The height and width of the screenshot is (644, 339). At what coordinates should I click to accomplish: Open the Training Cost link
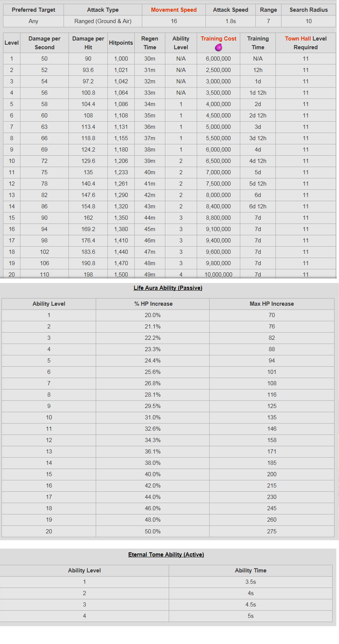coord(218,39)
